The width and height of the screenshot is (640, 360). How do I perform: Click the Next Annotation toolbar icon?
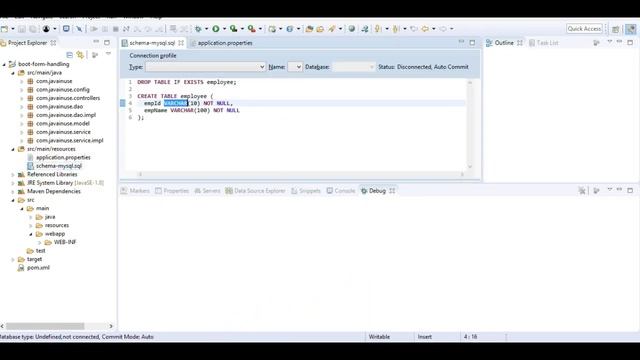(x=378, y=29)
